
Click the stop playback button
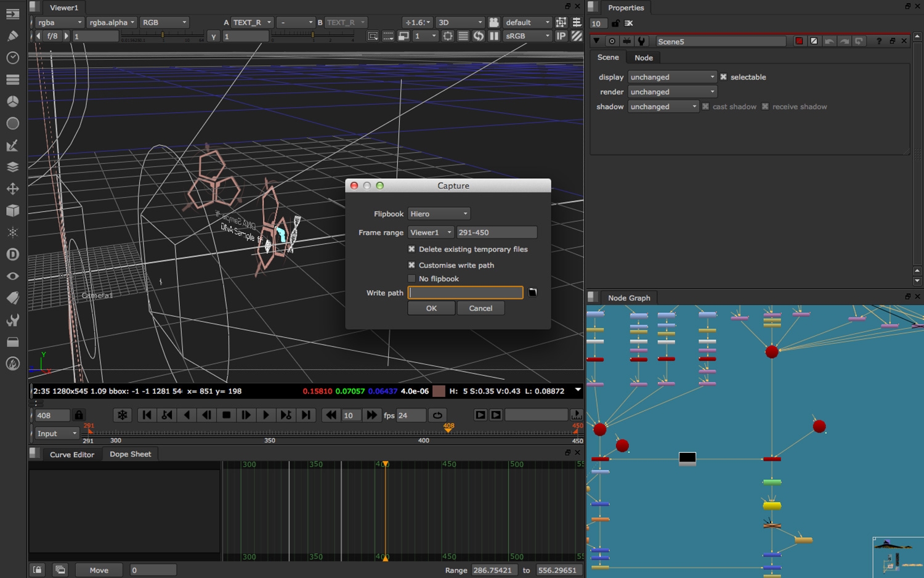[226, 415]
